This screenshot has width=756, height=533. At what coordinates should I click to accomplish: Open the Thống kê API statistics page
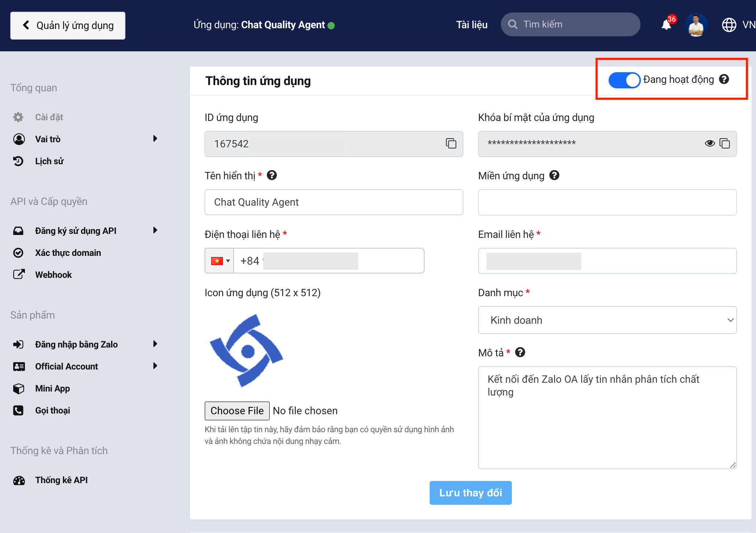coord(61,480)
